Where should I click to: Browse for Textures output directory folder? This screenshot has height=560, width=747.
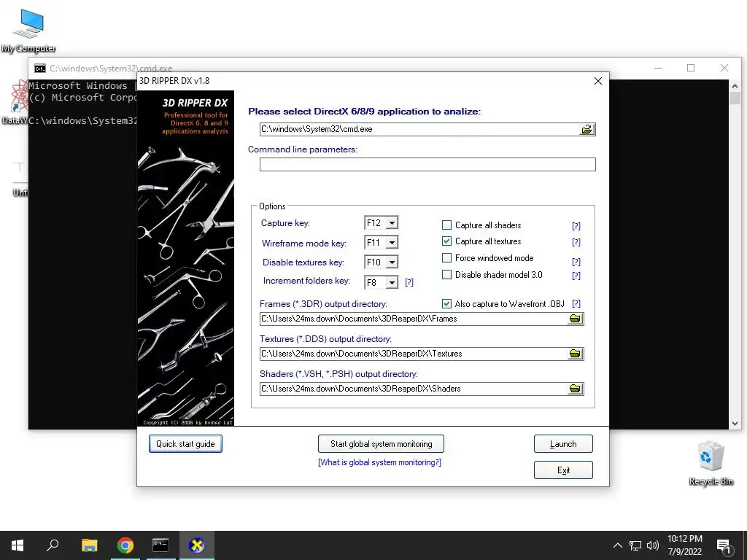[x=576, y=354]
